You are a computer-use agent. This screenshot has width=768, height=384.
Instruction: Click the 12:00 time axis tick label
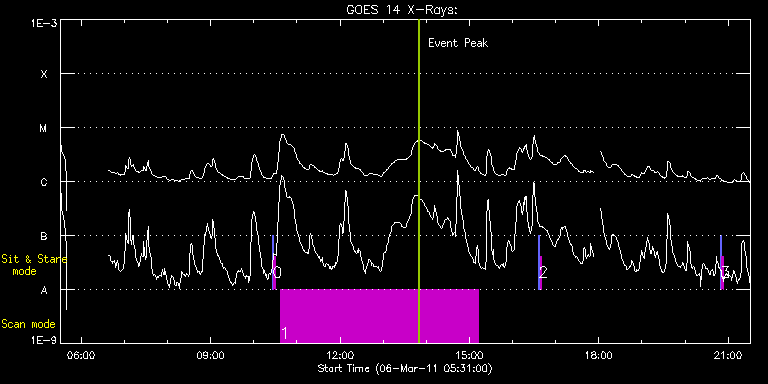coord(340,354)
